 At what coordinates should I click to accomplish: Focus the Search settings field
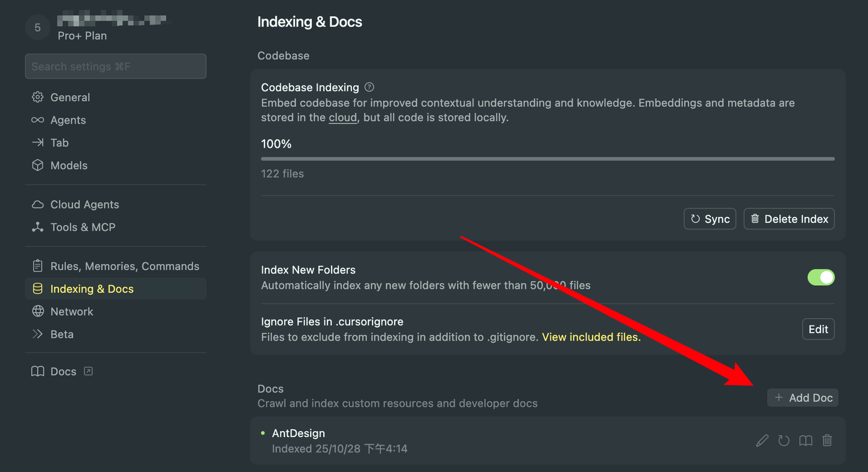click(116, 66)
